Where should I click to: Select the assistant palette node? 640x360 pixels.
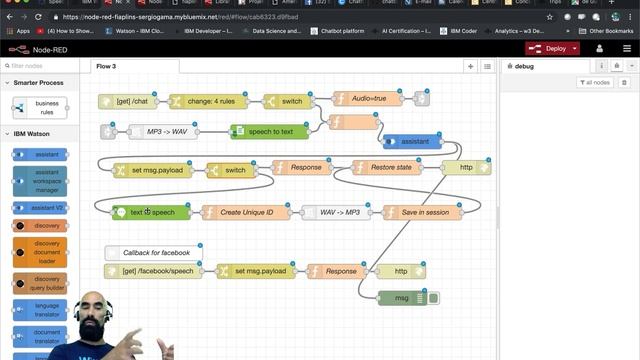[x=40, y=155]
